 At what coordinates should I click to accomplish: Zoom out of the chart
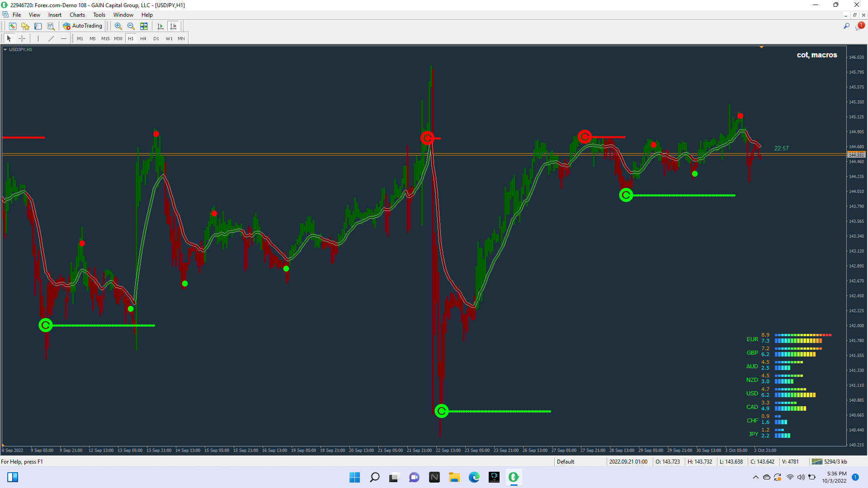tap(131, 26)
